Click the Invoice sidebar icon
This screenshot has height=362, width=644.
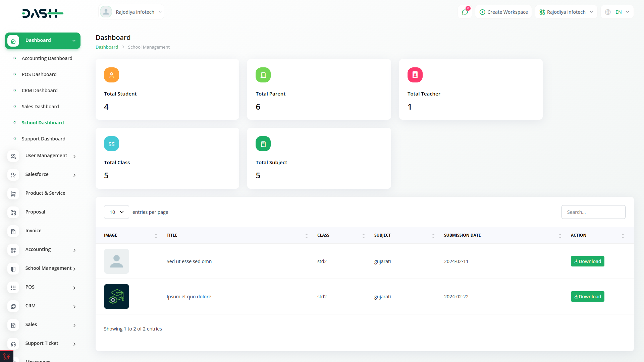tap(13, 231)
